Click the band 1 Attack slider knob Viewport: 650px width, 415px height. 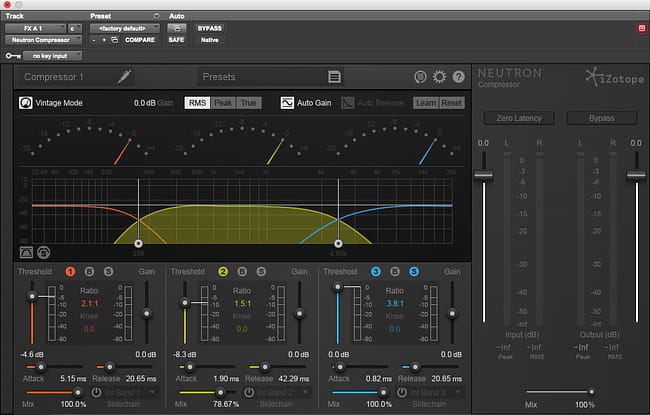(41, 367)
